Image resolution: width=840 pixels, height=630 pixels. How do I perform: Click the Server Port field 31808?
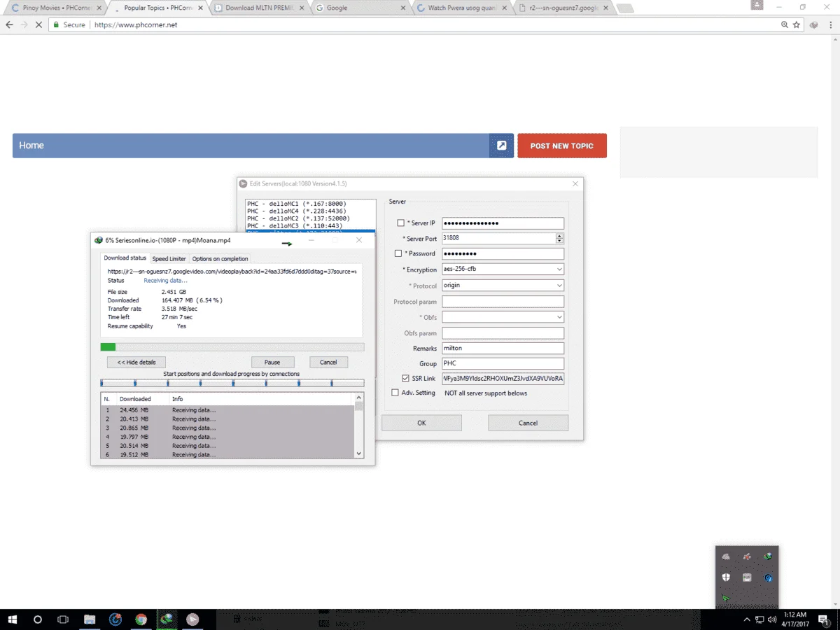pos(498,238)
